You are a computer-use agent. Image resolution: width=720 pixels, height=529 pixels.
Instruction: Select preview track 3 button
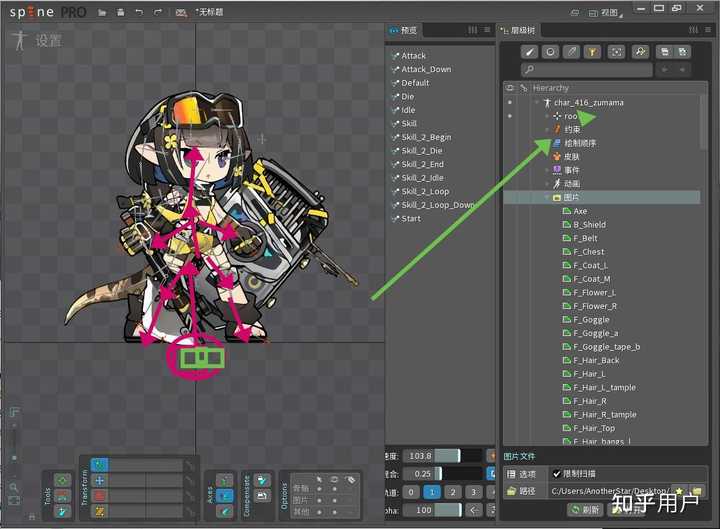click(x=473, y=492)
